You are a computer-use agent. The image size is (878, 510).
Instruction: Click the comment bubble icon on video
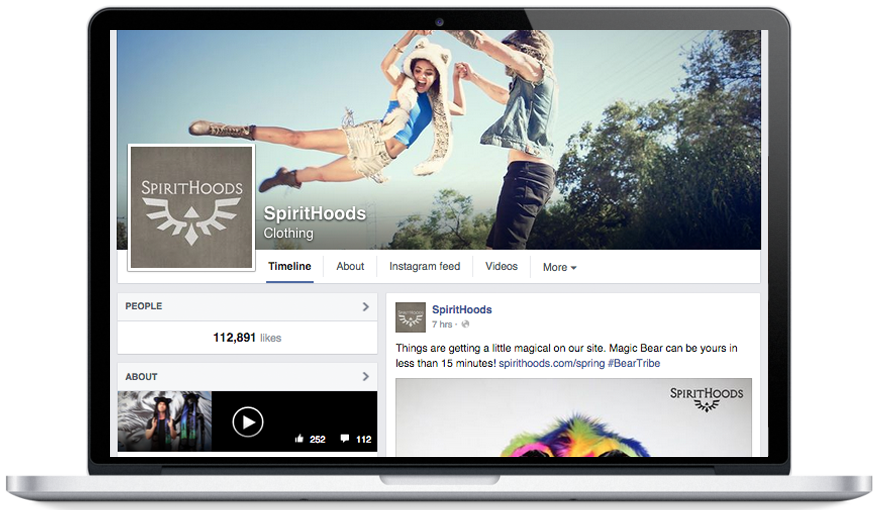pyautogui.click(x=345, y=438)
